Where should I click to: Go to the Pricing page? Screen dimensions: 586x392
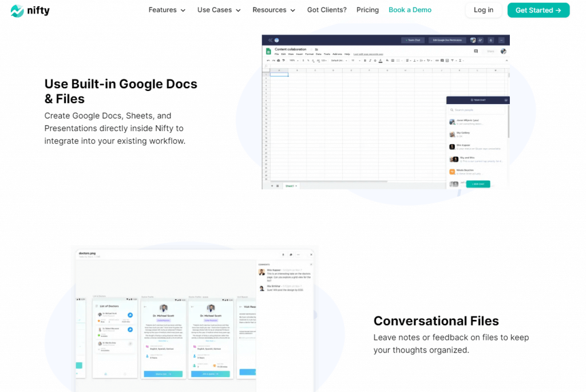pos(367,10)
